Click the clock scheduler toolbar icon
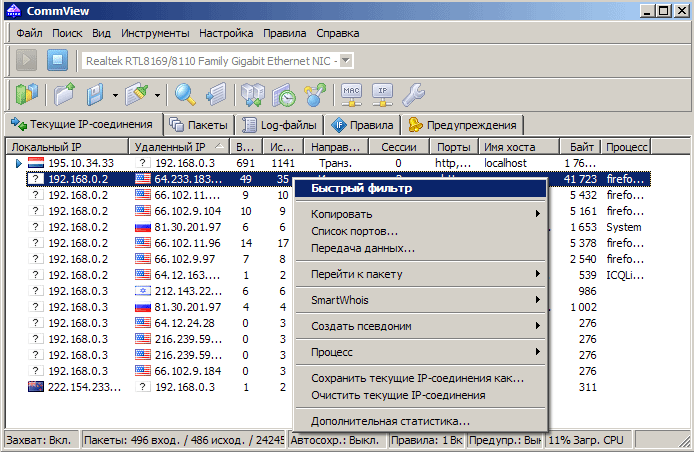The width and height of the screenshot is (694, 452). point(284,94)
